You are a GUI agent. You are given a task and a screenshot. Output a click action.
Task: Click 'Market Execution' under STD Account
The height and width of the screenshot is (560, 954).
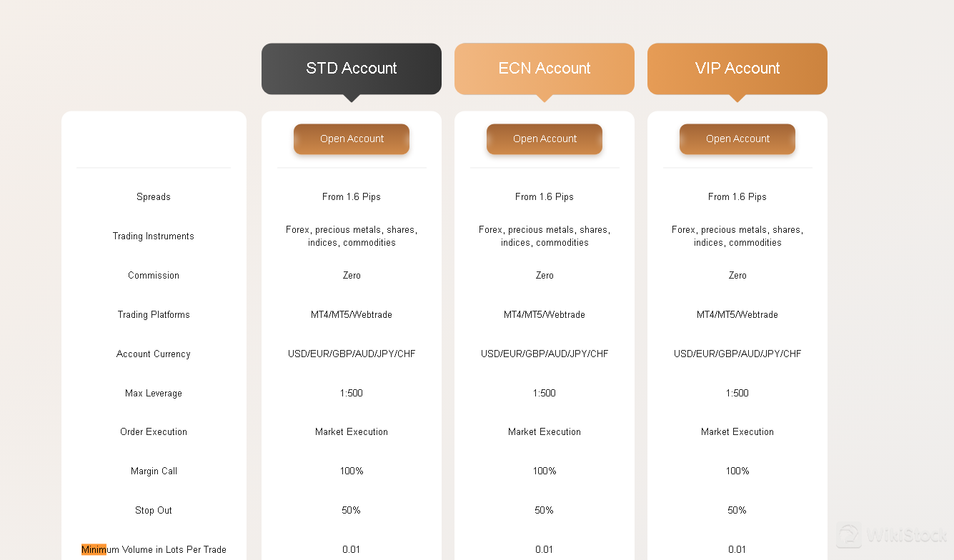tap(351, 431)
